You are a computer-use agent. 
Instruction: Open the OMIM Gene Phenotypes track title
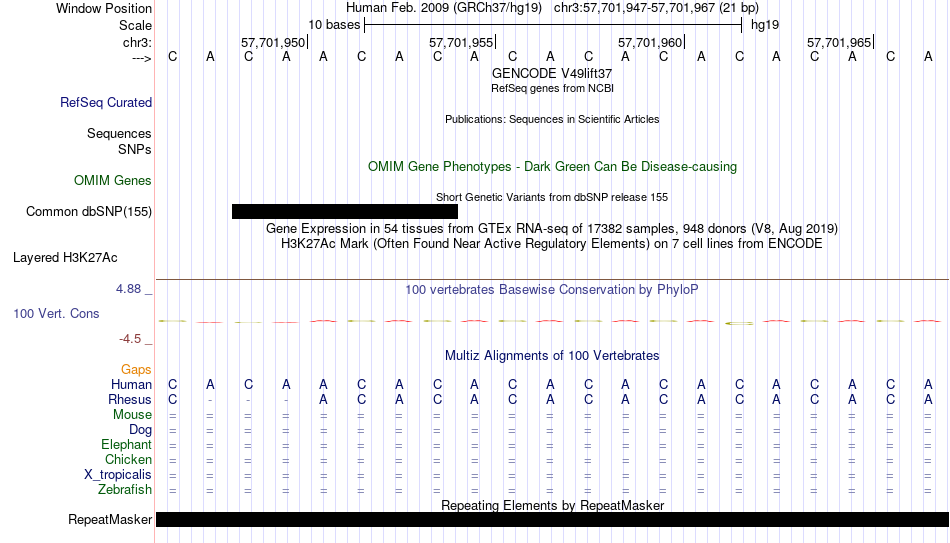(552, 167)
